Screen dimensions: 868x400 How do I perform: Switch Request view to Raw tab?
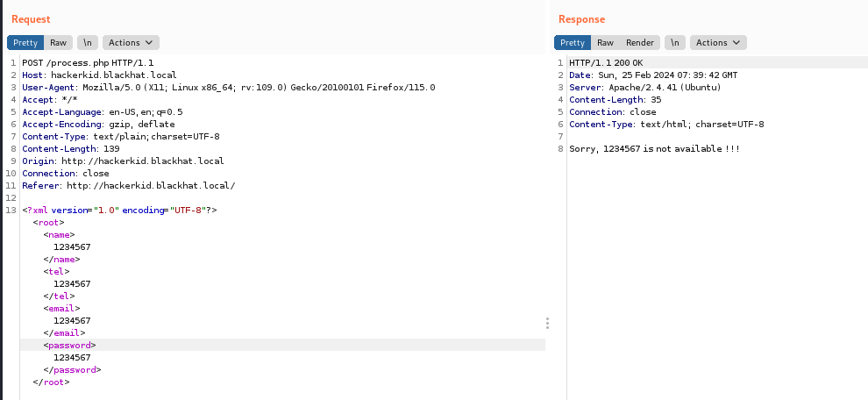pos(58,43)
